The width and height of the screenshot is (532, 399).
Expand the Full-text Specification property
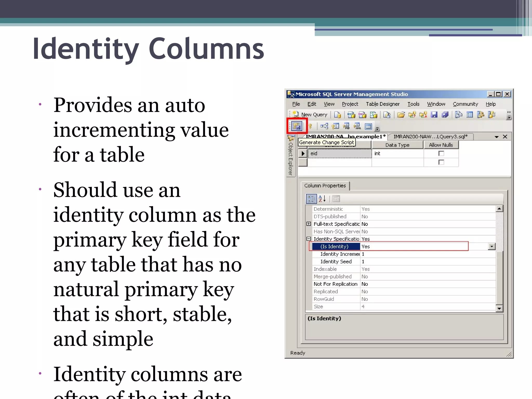(309, 224)
